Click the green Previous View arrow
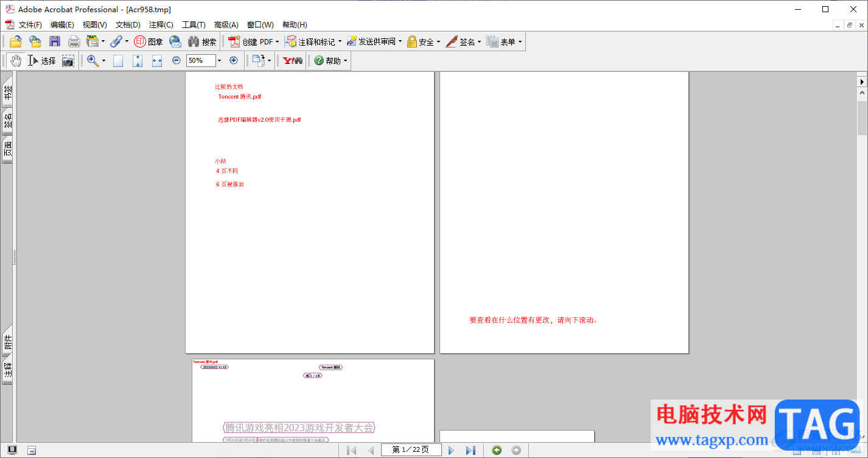Image resolution: width=868 pixels, height=458 pixels. tap(497, 450)
